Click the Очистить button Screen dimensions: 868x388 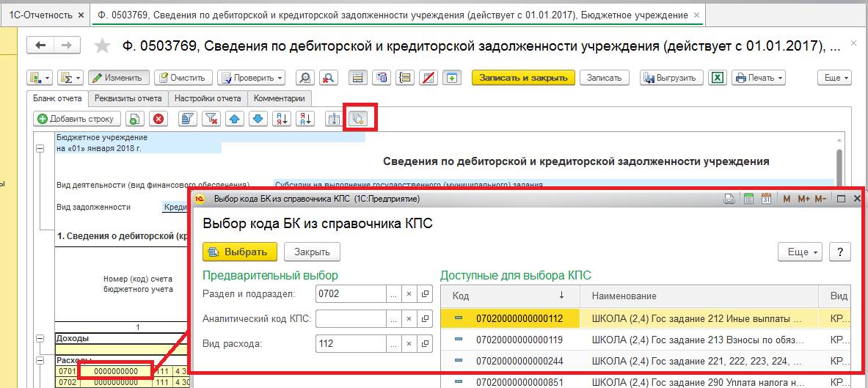tap(183, 78)
